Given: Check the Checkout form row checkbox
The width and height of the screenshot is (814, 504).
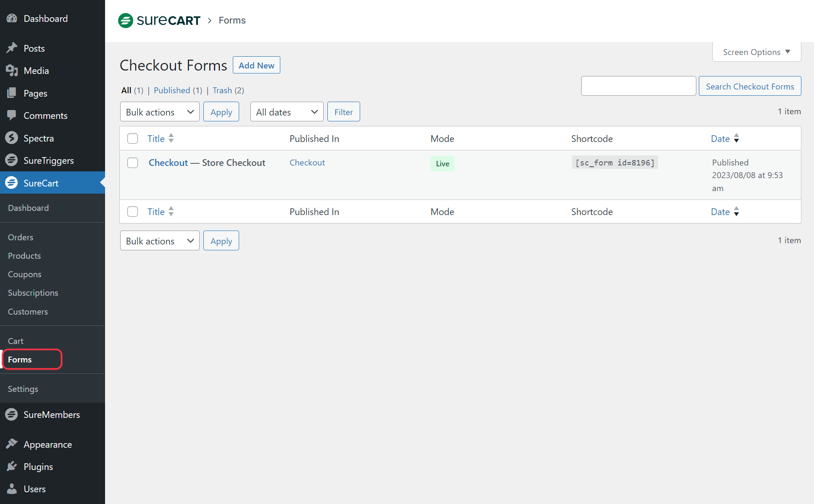Looking at the screenshot, I should (x=132, y=163).
